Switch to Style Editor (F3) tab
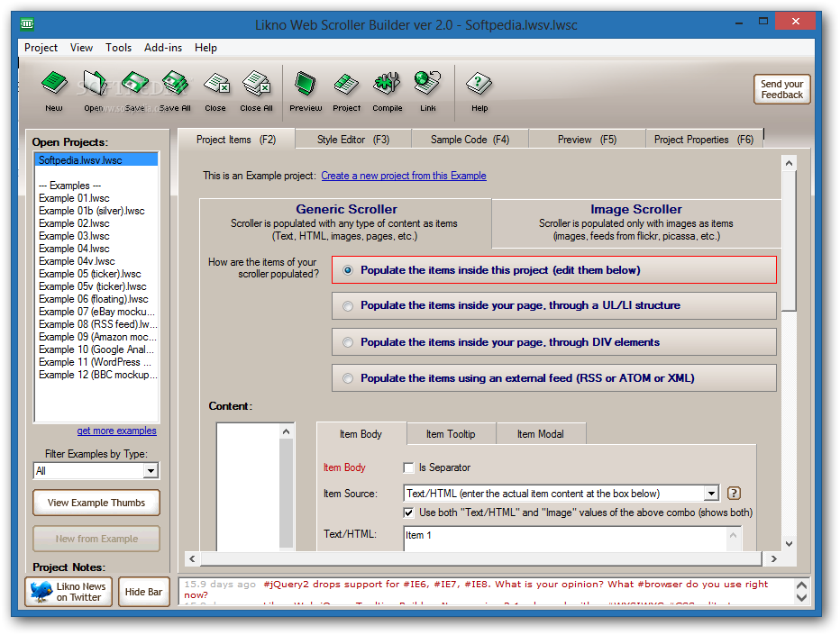The width and height of the screenshot is (840, 635). coord(353,140)
